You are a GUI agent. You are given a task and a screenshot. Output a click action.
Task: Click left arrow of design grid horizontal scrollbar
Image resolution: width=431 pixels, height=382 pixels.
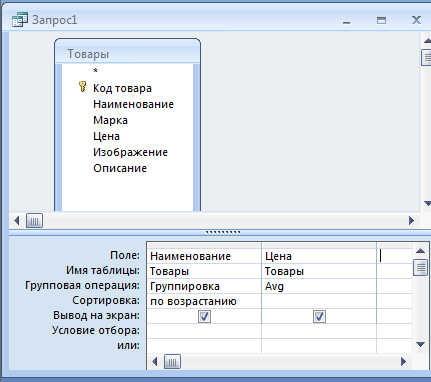(155, 362)
